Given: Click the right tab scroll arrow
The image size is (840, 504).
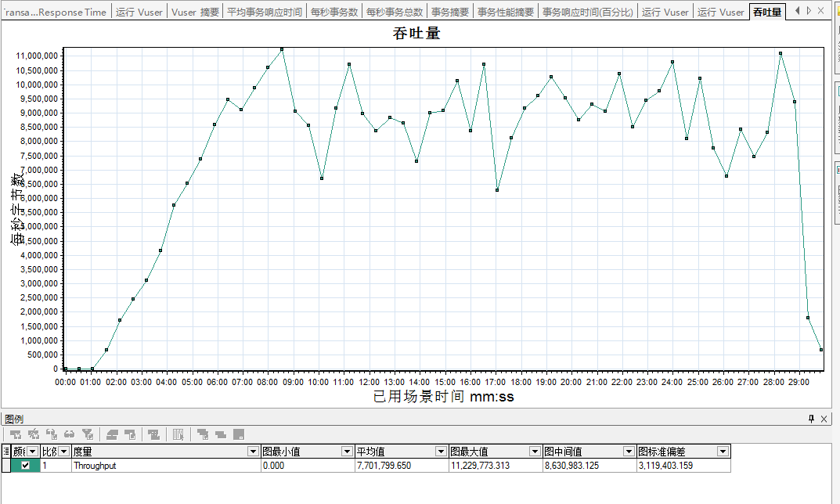Looking at the screenshot, I should point(809,11).
